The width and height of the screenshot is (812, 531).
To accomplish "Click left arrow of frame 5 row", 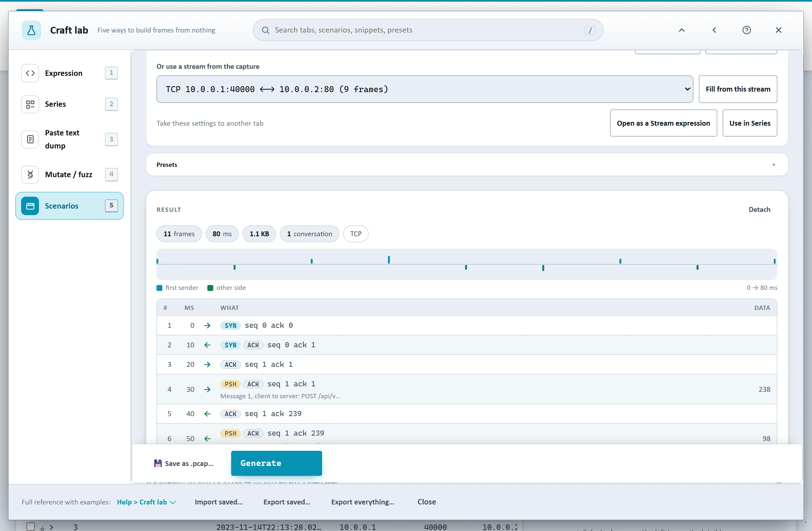I will (207, 414).
